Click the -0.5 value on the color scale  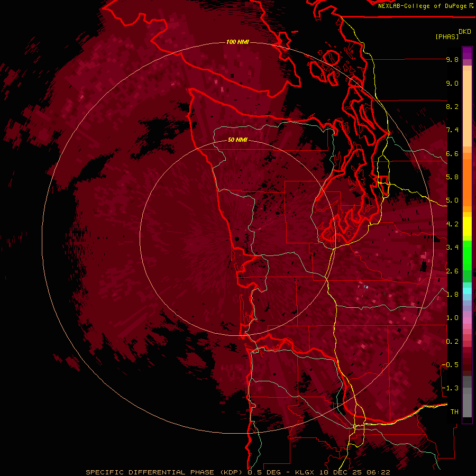pos(450,365)
